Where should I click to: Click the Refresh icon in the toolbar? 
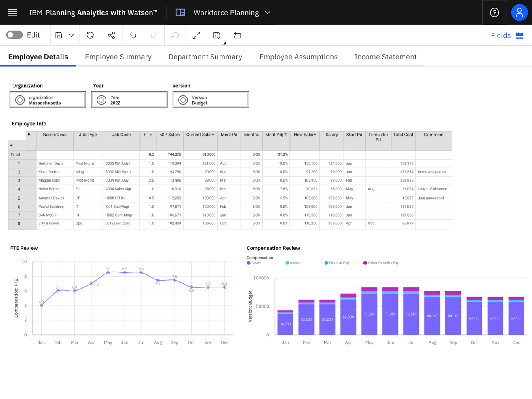click(x=90, y=36)
